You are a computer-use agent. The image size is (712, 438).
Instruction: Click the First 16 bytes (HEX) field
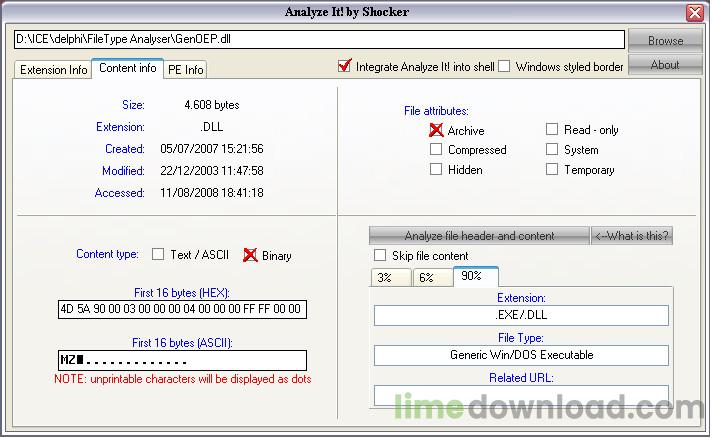[x=182, y=309]
